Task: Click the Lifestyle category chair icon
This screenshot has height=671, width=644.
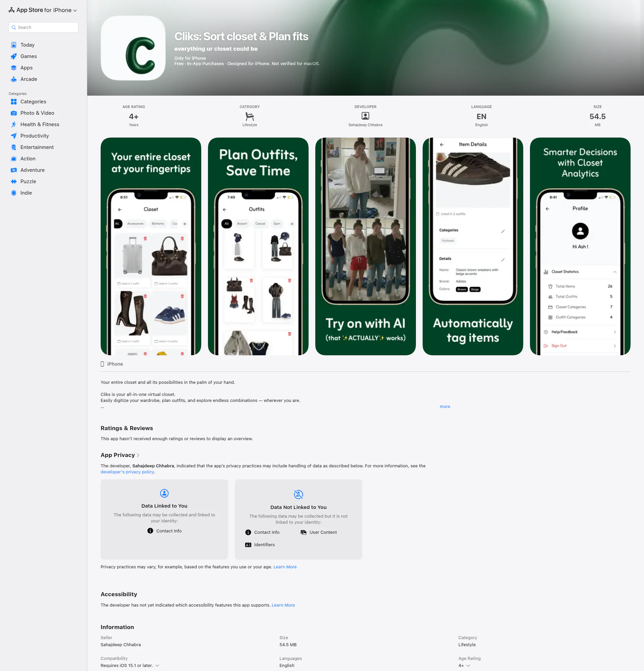Action: tap(250, 116)
